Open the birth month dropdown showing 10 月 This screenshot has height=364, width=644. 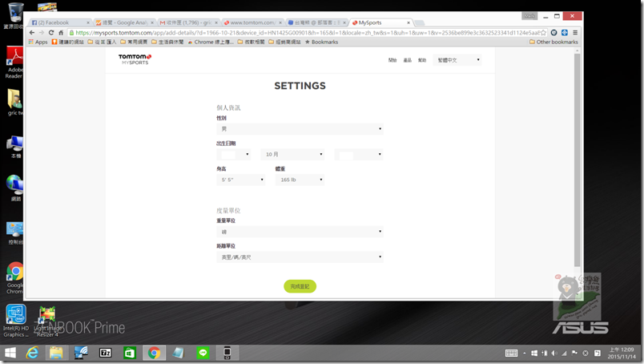(x=292, y=154)
